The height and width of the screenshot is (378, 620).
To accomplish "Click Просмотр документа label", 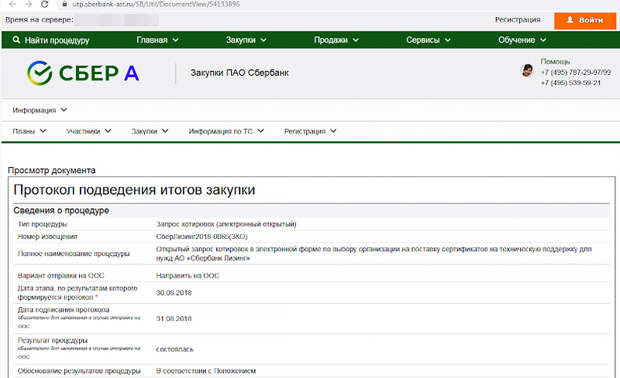I will pyautogui.click(x=52, y=170).
